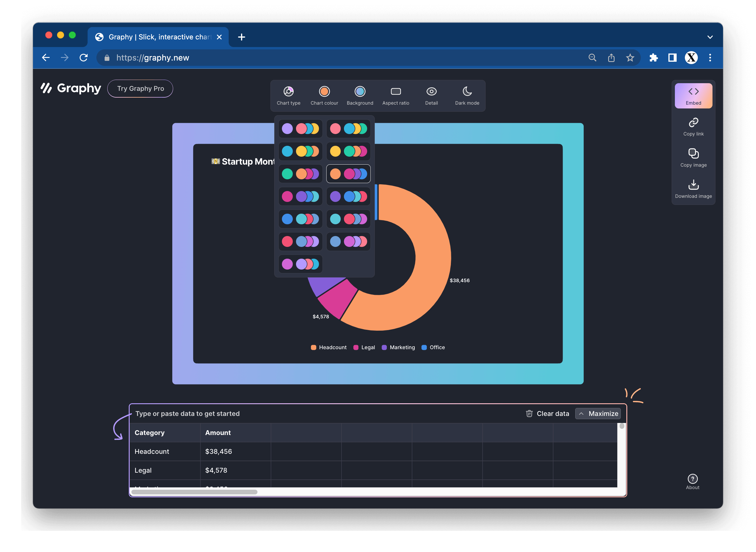
Task: Click the trash Clear data icon
Action: click(x=529, y=414)
